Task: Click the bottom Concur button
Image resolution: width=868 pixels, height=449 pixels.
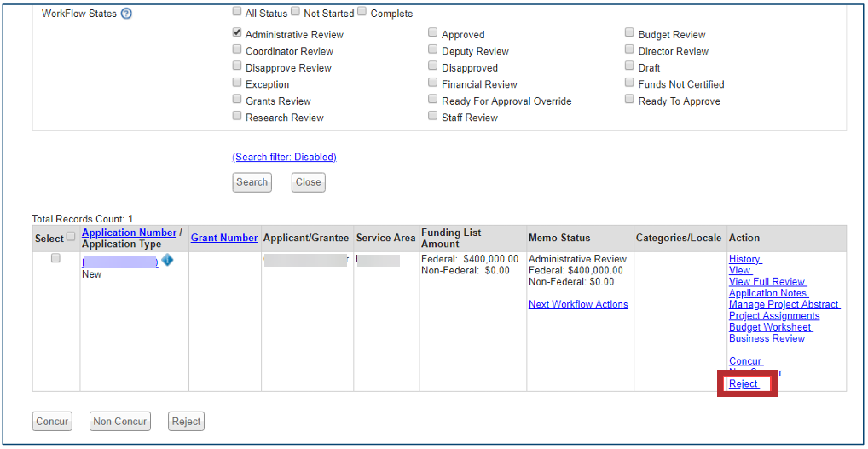Action: pos(52,421)
